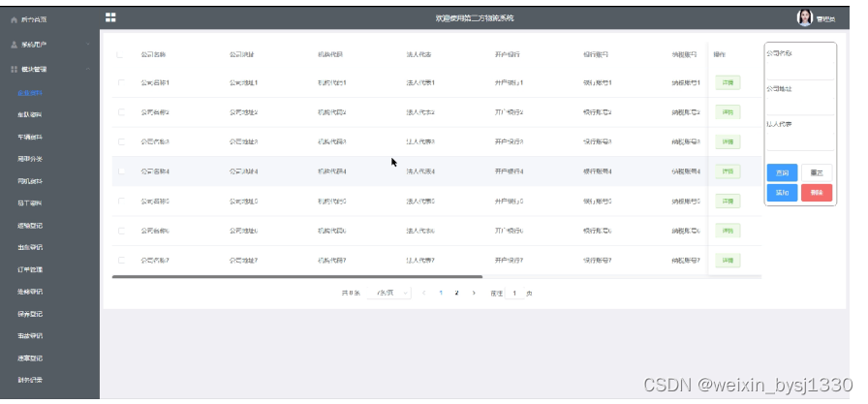Check the box for 公司名称3 row
The width and height of the screenshot is (868, 404).
[121, 141]
